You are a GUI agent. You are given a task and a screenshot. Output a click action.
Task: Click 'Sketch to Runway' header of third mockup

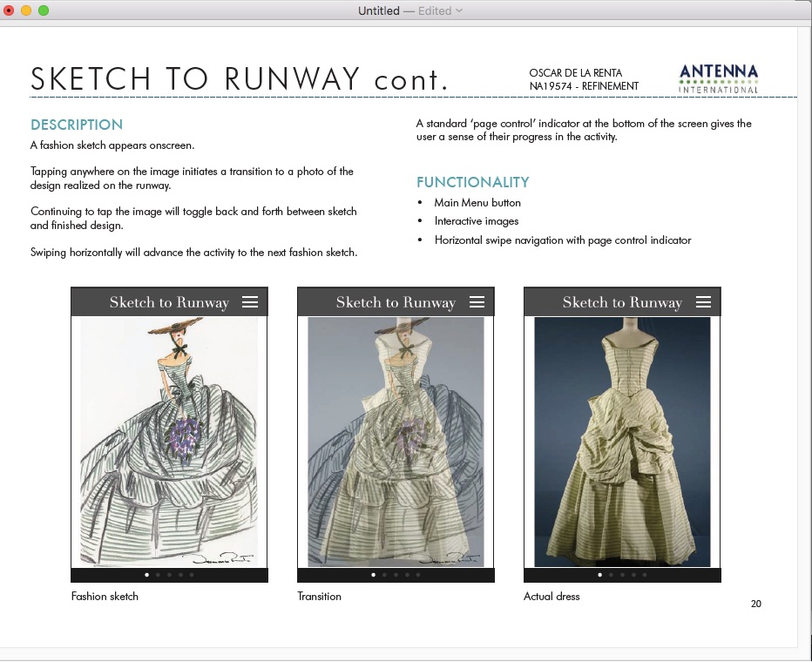coord(622,302)
